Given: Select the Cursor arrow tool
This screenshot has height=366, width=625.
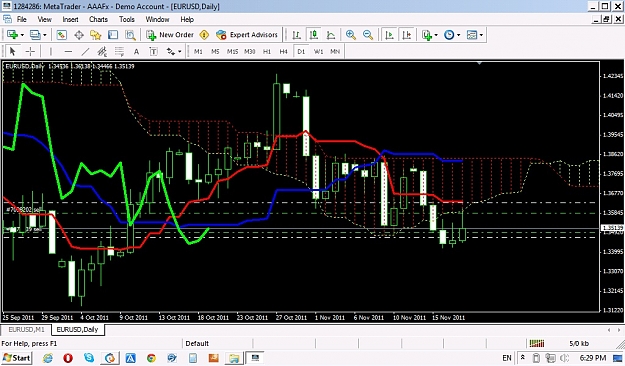Looking at the screenshot, I should pos(12,51).
